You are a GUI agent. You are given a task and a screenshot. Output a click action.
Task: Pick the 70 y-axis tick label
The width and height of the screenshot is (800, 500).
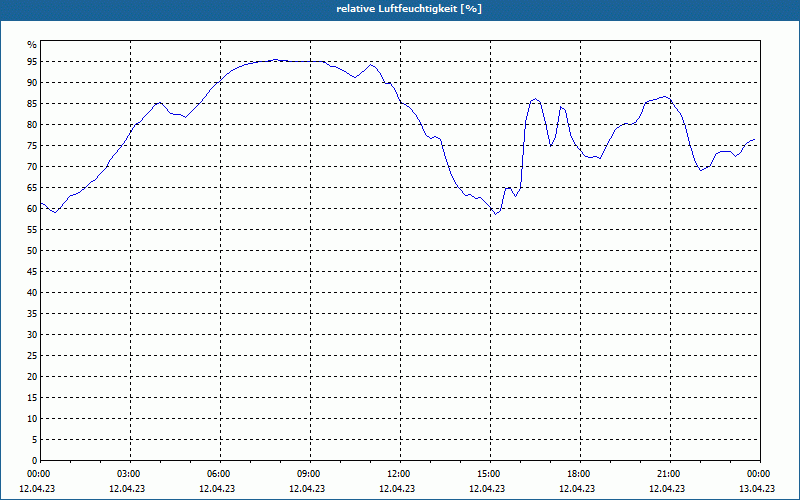coord(32,167)
